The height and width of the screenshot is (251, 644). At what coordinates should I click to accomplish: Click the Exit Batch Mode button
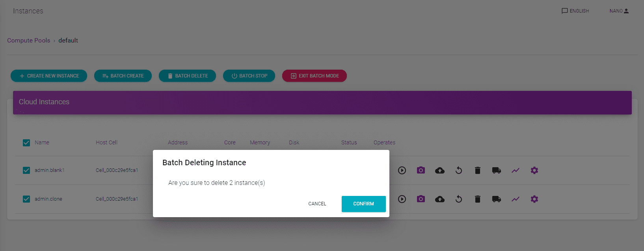pyautogui.click(x=315, y=76)
